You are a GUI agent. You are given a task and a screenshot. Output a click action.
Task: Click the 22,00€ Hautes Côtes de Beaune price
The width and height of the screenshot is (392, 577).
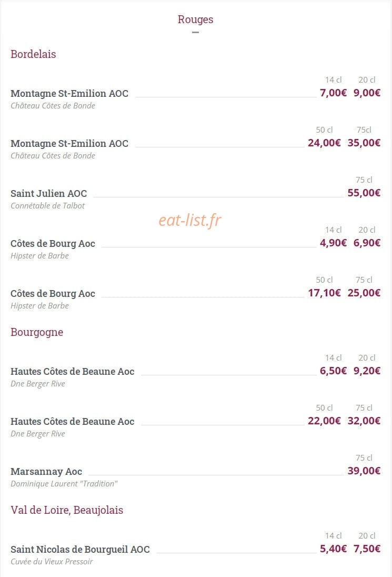point(324,421)
